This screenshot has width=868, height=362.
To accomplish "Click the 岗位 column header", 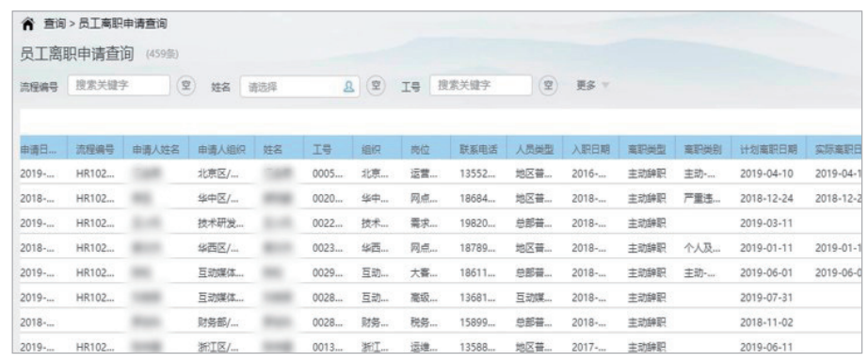I will [421, 150].
